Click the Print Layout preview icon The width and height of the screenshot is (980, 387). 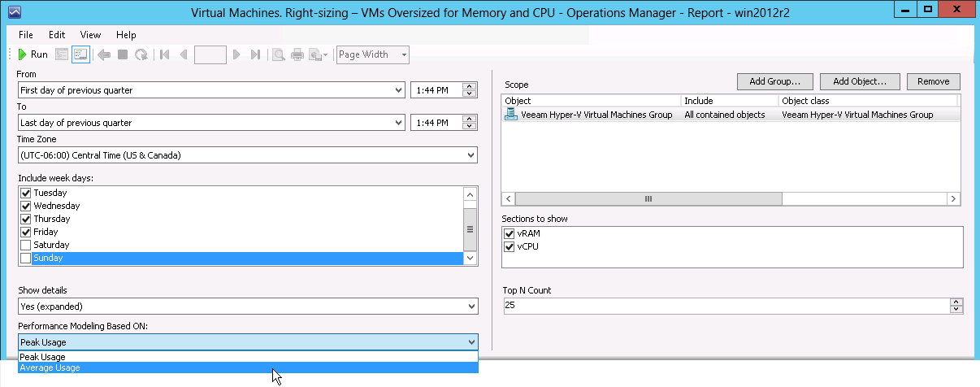pyautogui.click(x=278, y=54)
